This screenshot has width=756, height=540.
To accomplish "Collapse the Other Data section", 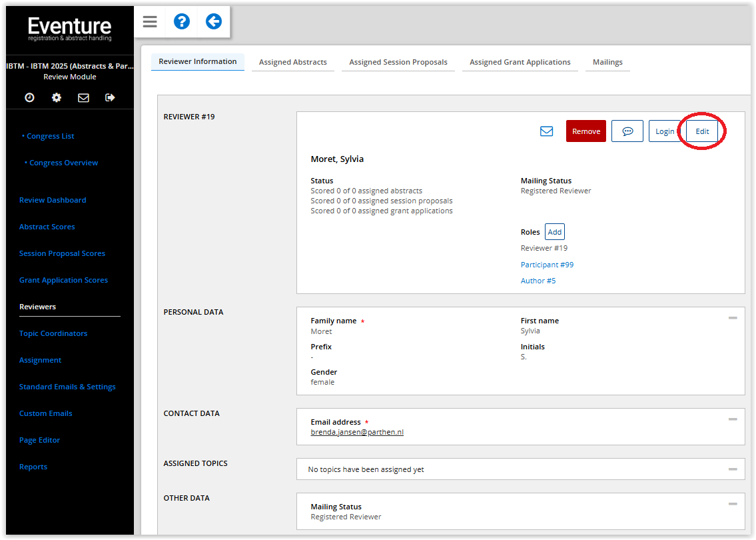I will pos(733,504).
